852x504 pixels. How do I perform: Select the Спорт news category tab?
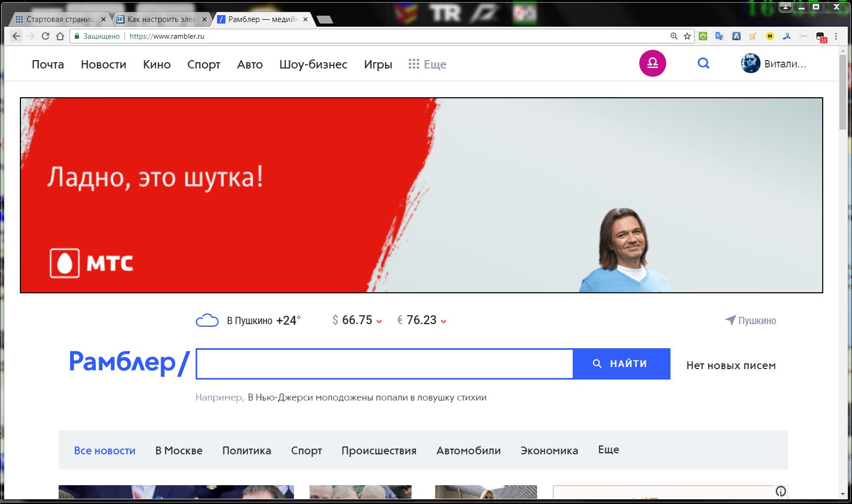306,451
